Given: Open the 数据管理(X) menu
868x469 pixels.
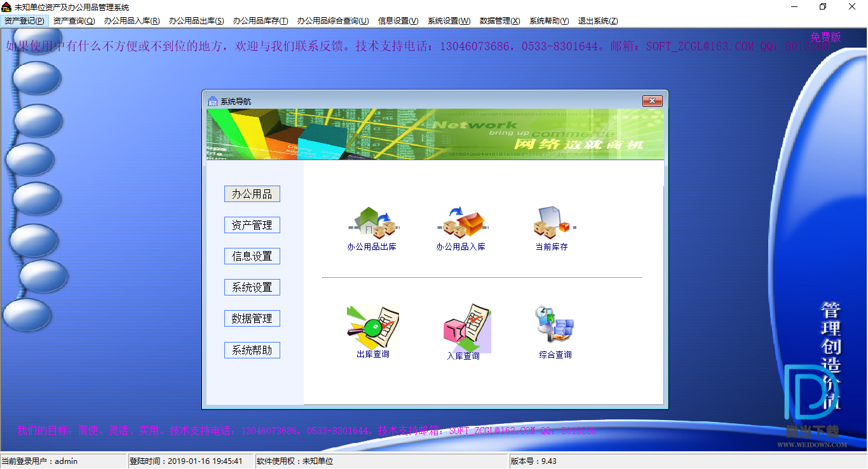Looking at the screenshot, I should 500,20.
